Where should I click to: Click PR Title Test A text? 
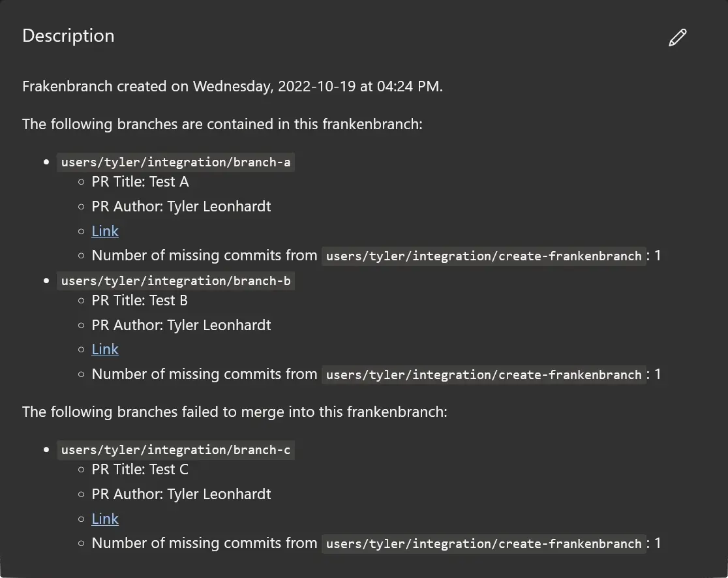tap(140, 181)
